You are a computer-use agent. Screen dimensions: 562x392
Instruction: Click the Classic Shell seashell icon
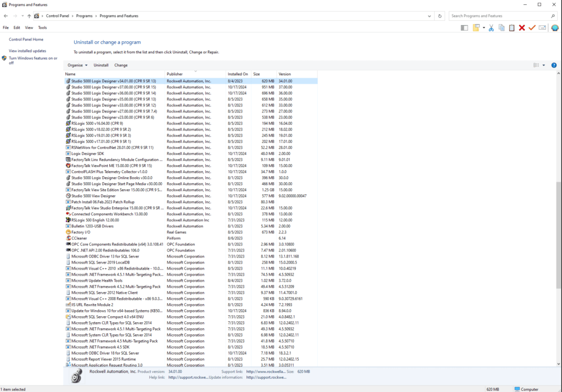[554, 27]
